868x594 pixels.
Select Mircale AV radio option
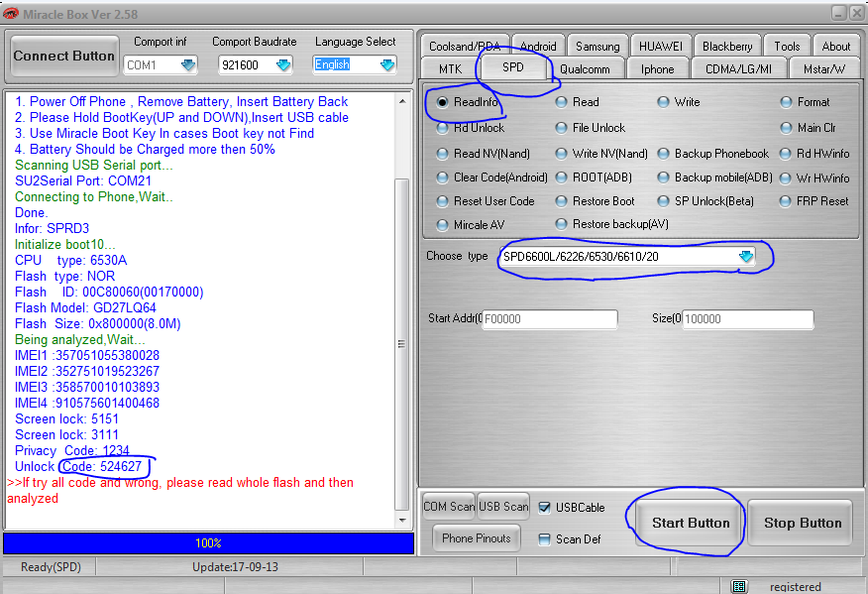442,225
